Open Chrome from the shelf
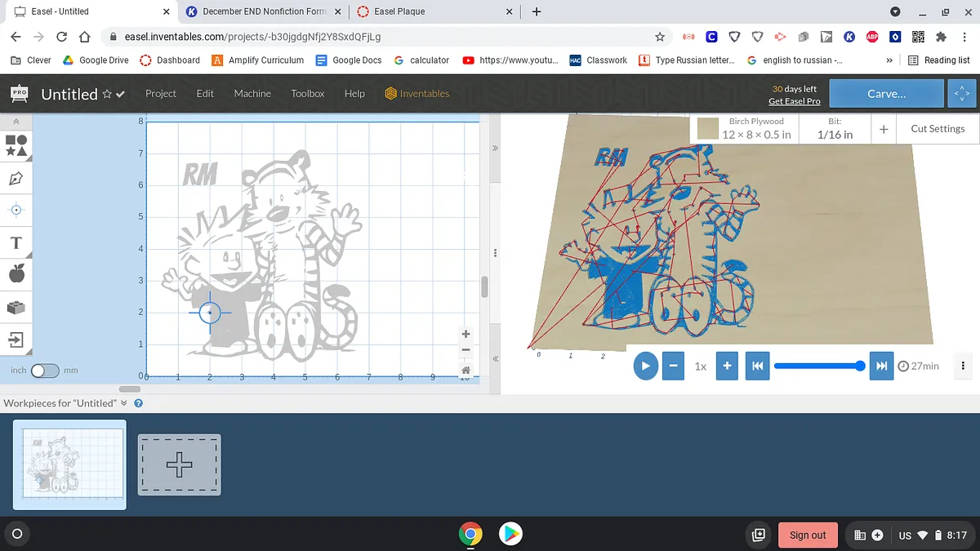 pos(470,535)
